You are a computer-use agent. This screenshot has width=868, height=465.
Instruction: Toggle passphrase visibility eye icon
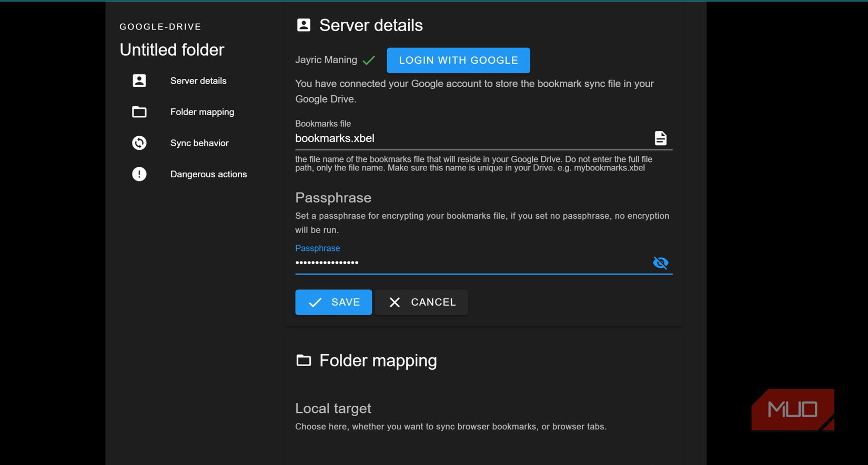point(661,262)
